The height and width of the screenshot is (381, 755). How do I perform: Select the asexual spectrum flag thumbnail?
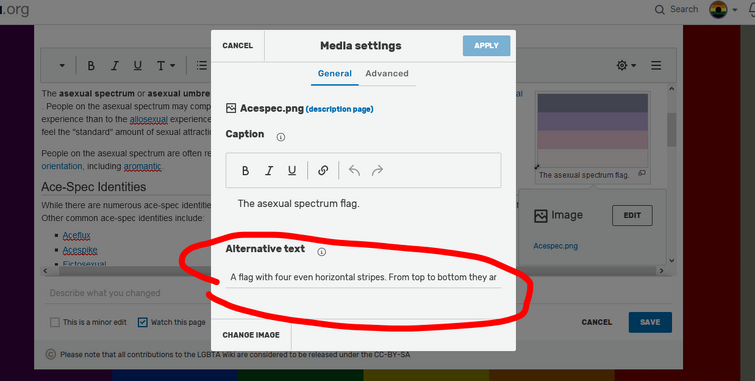tap(592, 131)
